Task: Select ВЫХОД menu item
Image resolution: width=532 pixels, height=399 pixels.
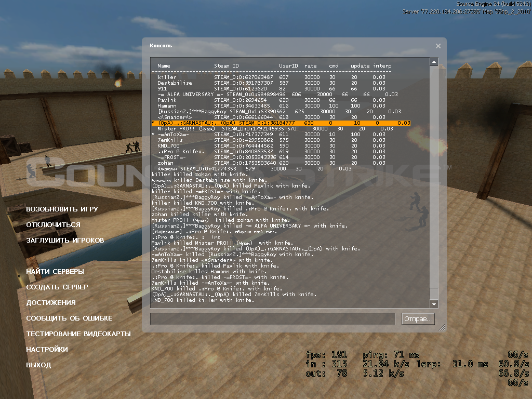Action: pyautogui.click(x=38, y=365)
